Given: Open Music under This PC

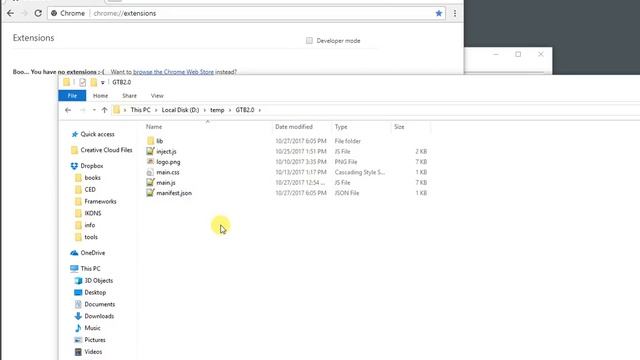Looking at the screenshot, I should pyautogui.click(x=92, y=328).
